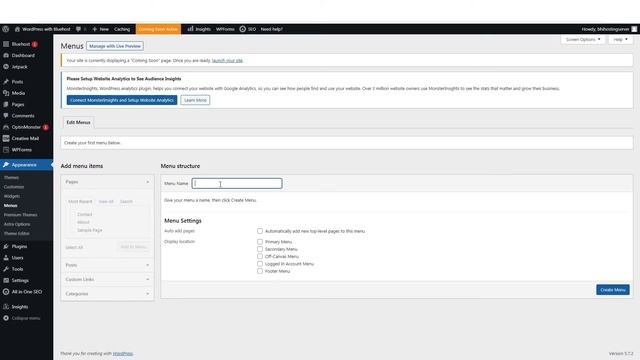
Task: Click WPForms in the top admin bar
Action: coord(225,29)
